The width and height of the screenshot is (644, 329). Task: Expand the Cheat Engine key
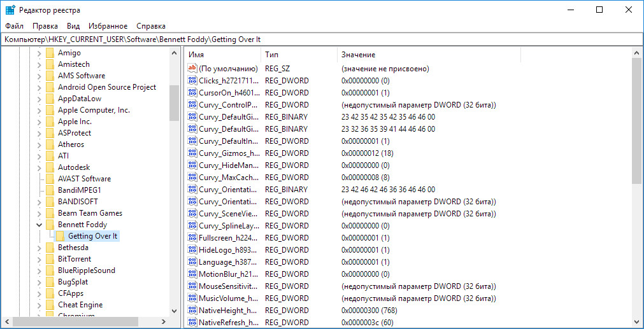39,305
